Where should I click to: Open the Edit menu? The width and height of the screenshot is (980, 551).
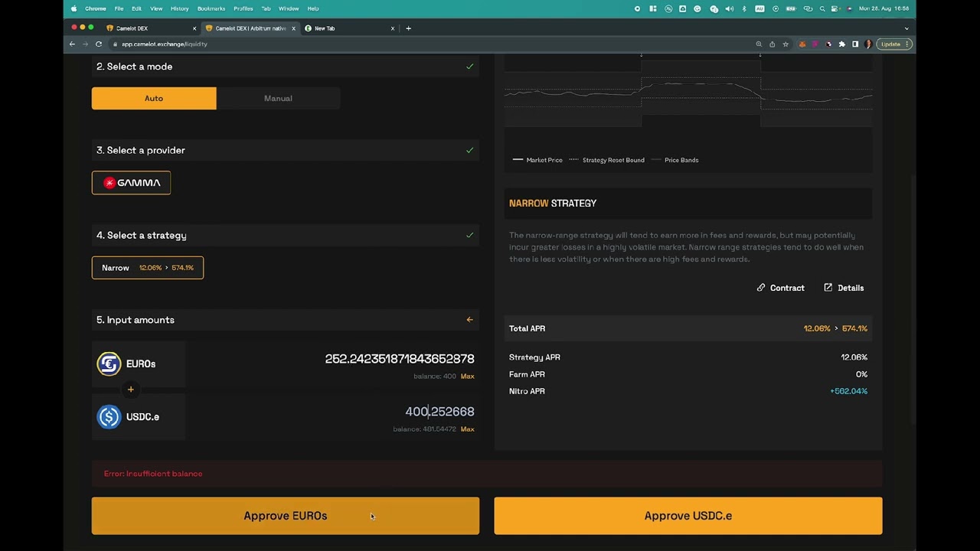click(136, 8)
